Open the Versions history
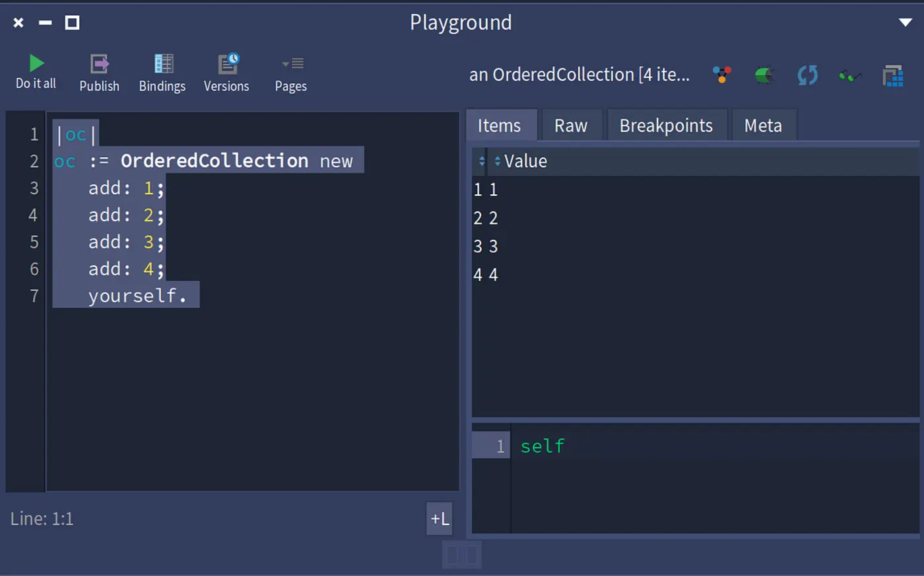Screen dimensions: 924x576 point(227,73)
